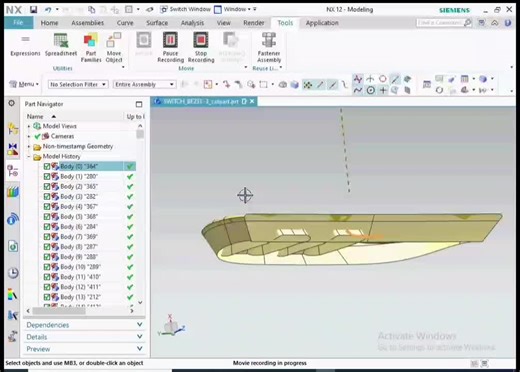Uncheck Body (2) "365" checkbox

47,186
